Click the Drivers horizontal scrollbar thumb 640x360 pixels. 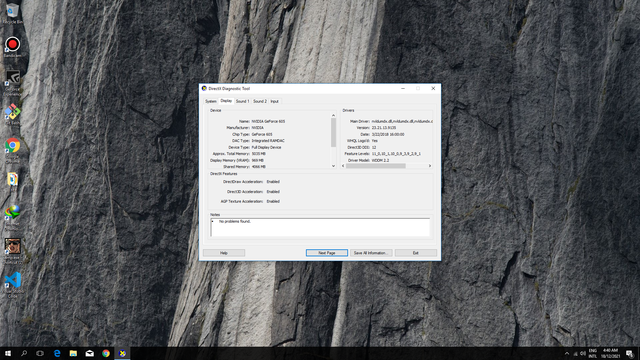pos(376,166)
